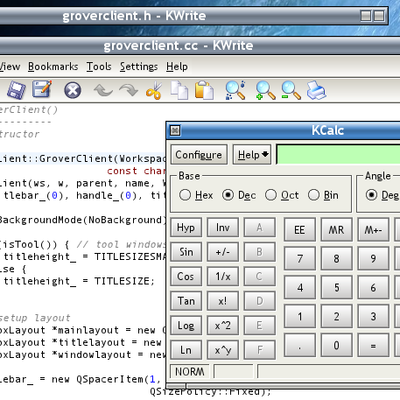
Task: Click the Cos button
Action: click(x=186, y=276)
